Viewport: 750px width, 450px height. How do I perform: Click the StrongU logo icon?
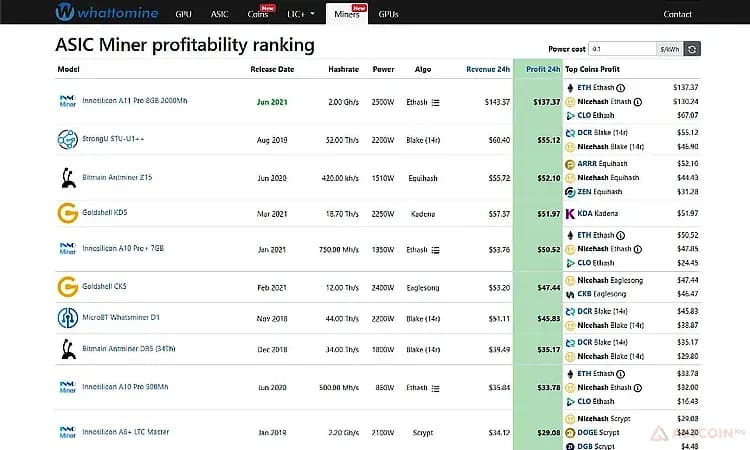tap(67, 139)
